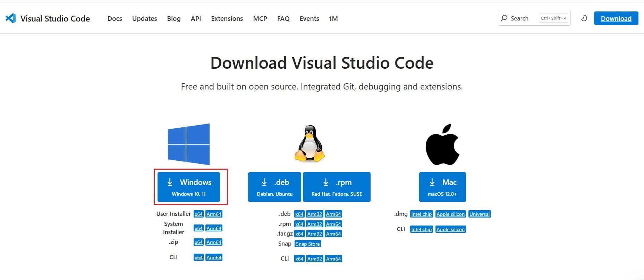644x280 pixels.
Task: Select Linux .deb x64 link
Action: tap(299, 214)
